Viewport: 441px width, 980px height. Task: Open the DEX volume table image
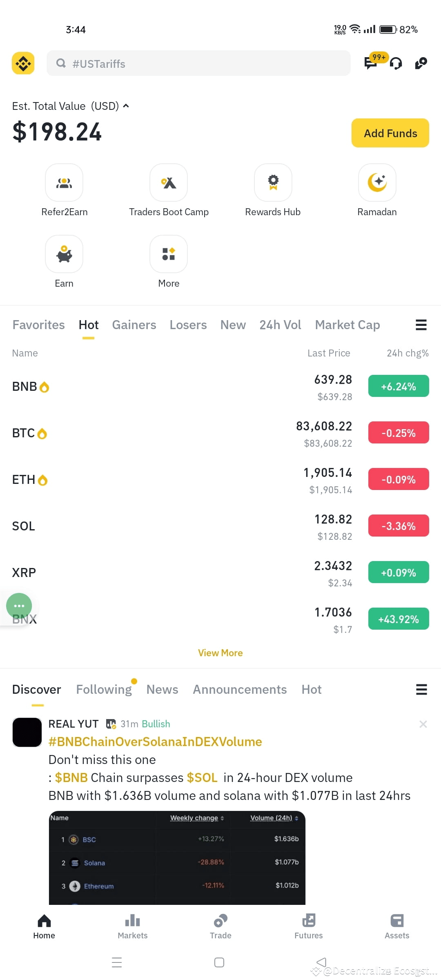(x=177, y=857)
